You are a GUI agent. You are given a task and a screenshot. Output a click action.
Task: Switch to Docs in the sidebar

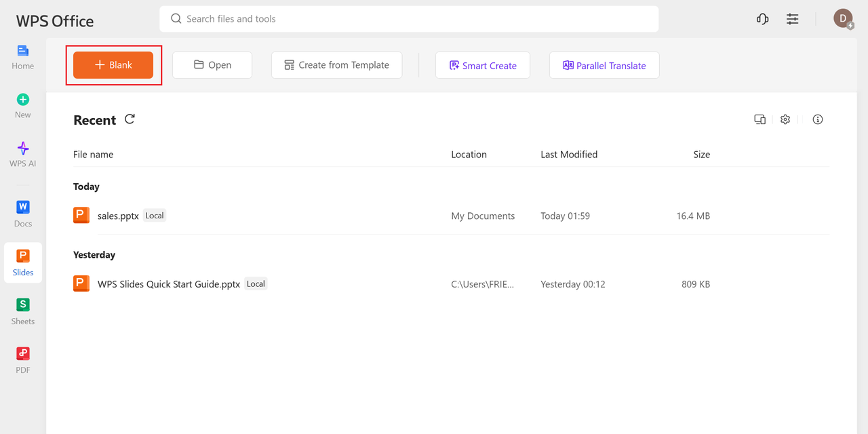[x=22, y=214]
